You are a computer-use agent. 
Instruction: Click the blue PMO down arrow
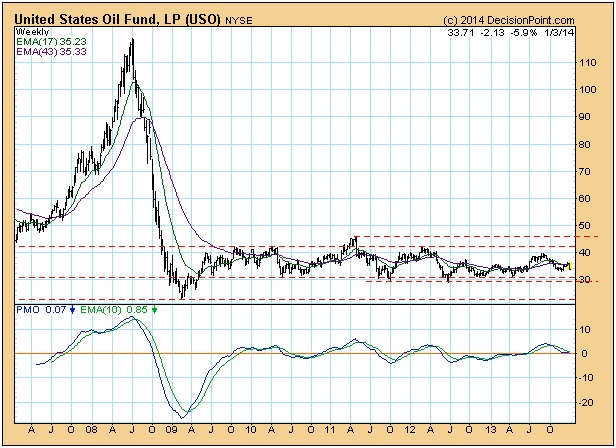point(72,310)
